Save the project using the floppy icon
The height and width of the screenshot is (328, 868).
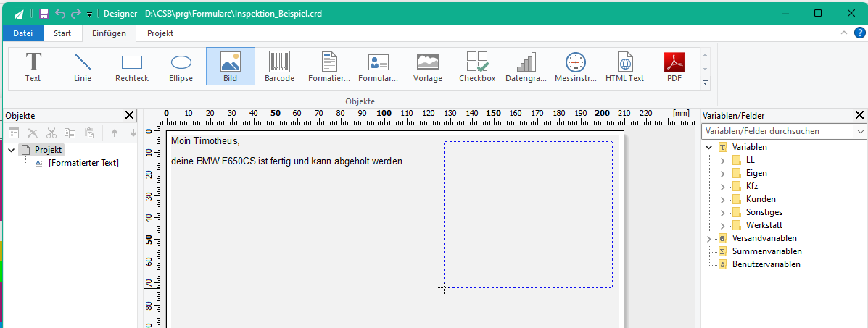(x=44, y=14)
